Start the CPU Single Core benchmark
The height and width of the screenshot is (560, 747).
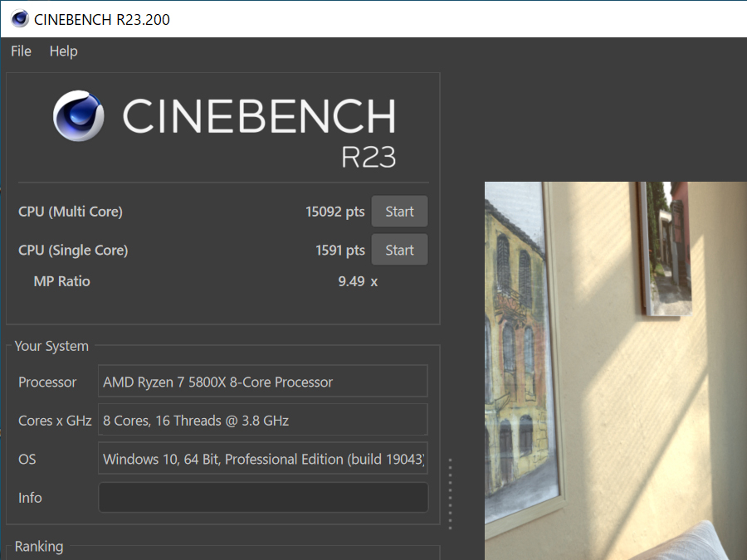pos(399,250)
